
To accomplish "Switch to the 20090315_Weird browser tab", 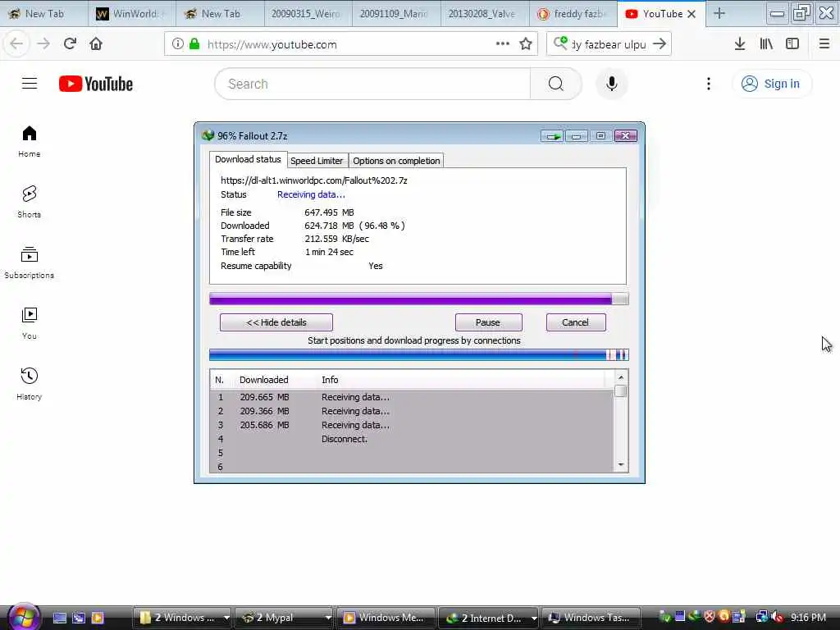I will (308, 14).
